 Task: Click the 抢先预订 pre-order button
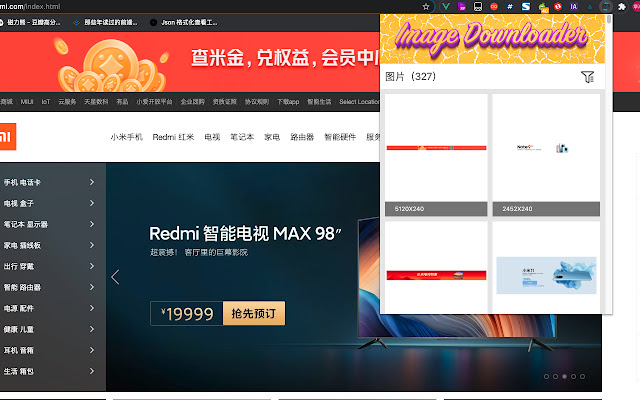254,313
